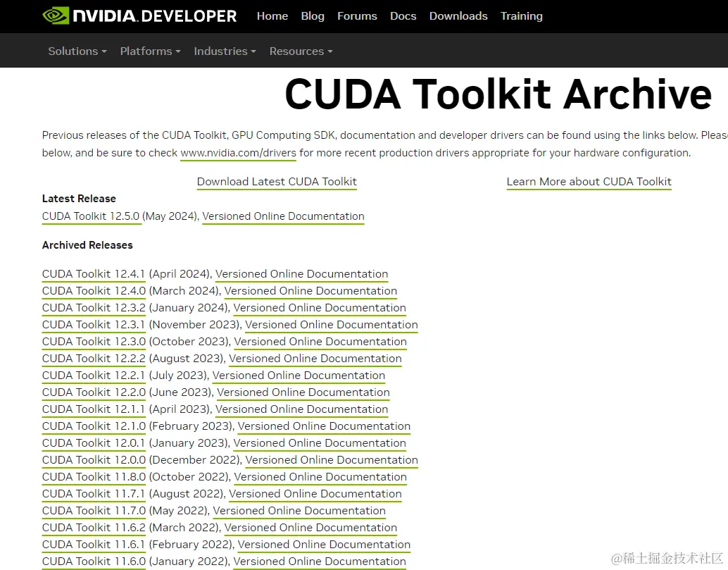Open the Training menu item
Viewport: 728px width, 570px height.
pos(522,16)
